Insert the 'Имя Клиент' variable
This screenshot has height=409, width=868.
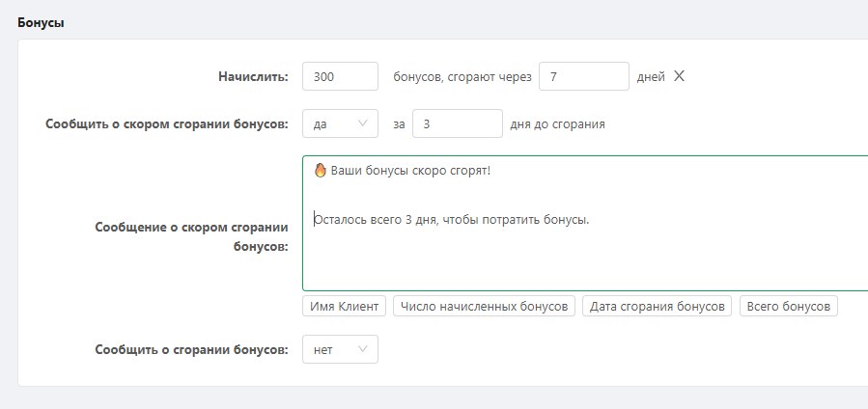pyautogui.click(x=344, y=306)
